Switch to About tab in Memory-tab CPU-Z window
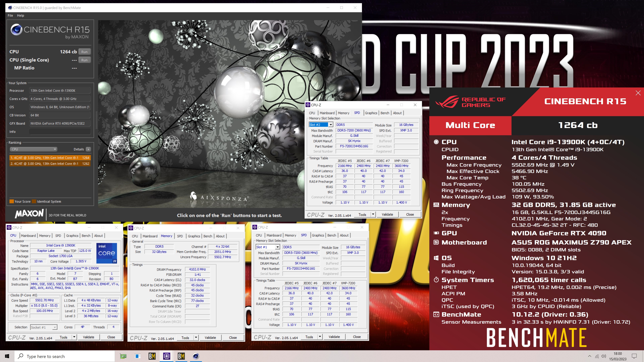The height and width of the screenshot is (362, 644). pos(220,236)
